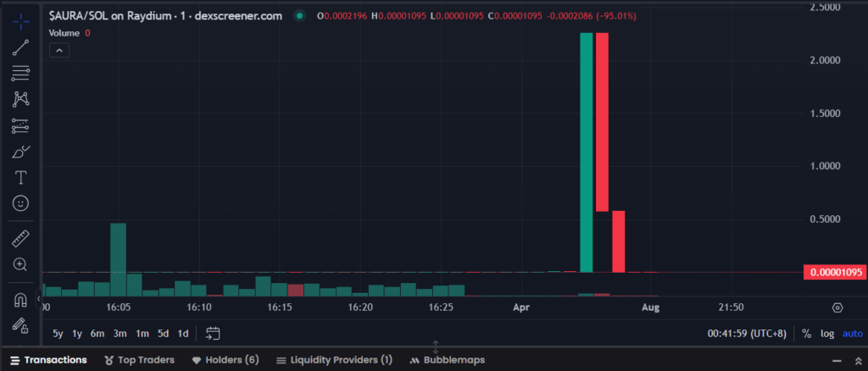The height and width of the screenshot is (371, 868).
Task: Set time range to 5y
Action: (x=58, y=334)
